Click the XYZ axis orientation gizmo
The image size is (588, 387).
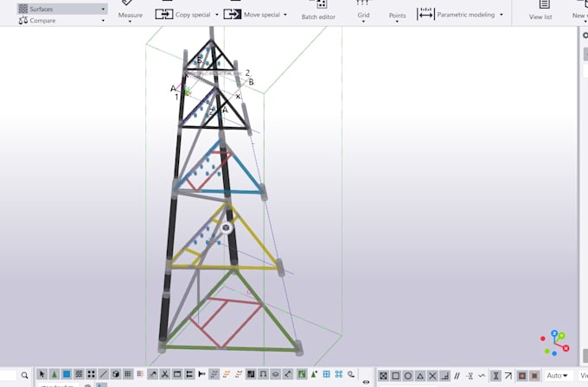pyautogui.click(x=555, y=343)
